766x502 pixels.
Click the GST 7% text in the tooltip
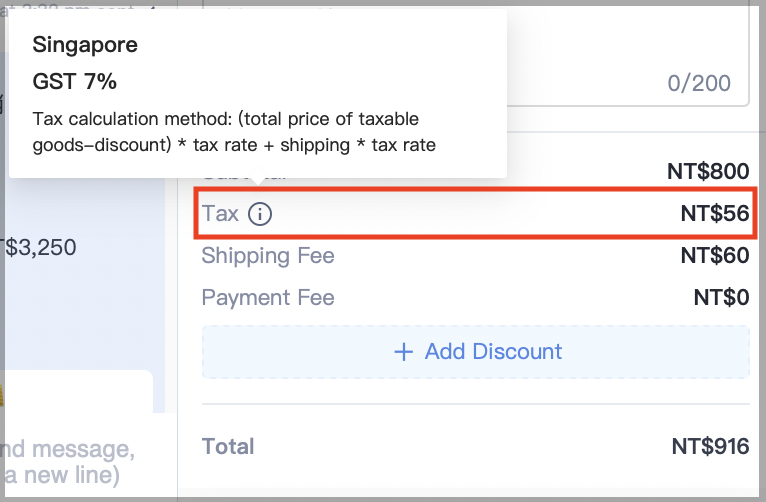[74, 81]
